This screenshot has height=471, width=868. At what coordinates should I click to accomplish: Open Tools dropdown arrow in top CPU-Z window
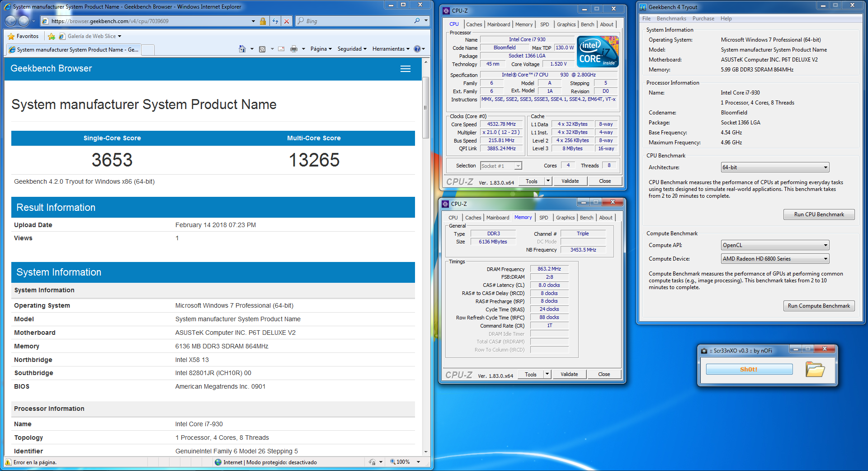(548, 181)
